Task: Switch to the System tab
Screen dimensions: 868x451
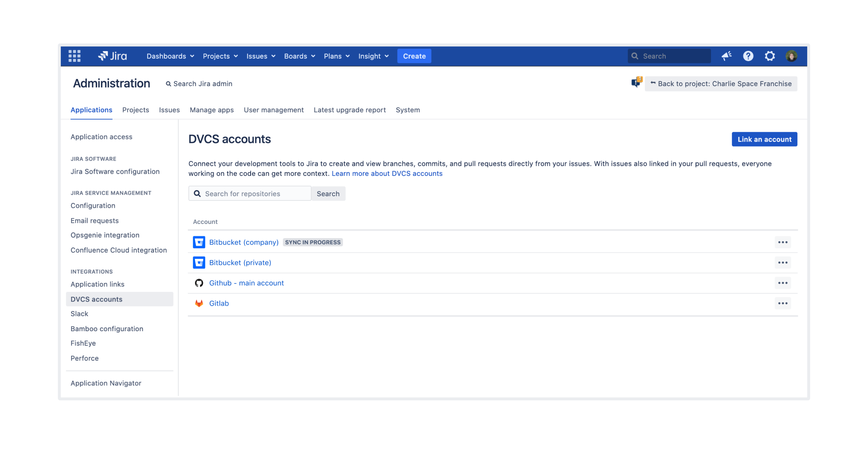Action: click(408, 110)
